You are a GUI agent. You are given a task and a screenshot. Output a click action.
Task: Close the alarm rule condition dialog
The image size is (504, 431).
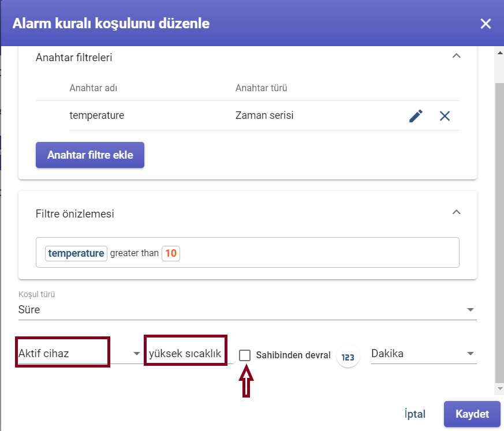486,24
